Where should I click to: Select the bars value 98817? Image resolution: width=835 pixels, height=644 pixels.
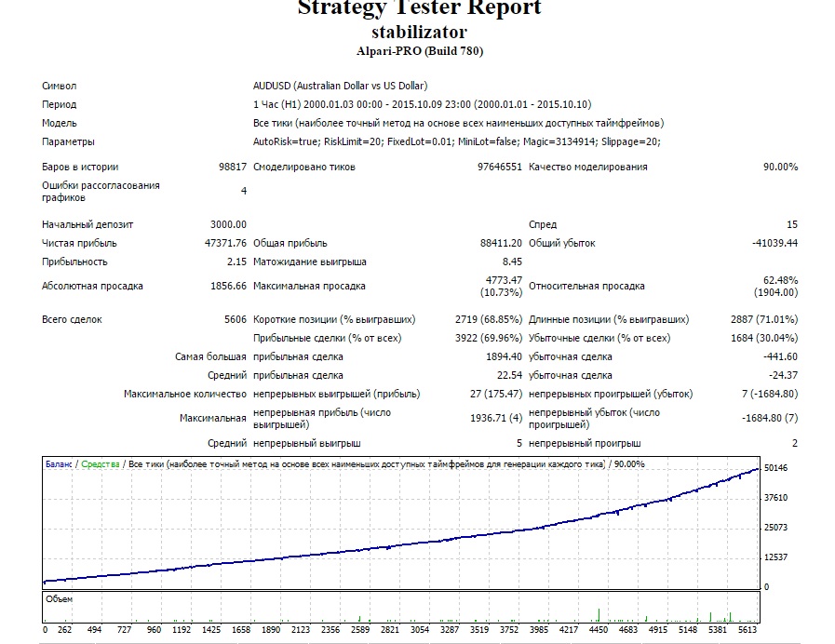tap(233, 167)
